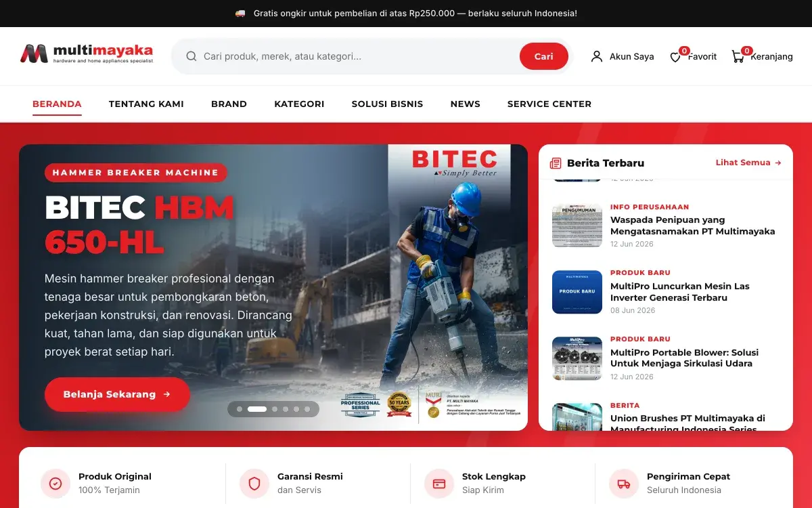The width and height of the screenshot is (812, 508).
Task: Open the MultiPro blower news thumbnail
Action: 577,358
